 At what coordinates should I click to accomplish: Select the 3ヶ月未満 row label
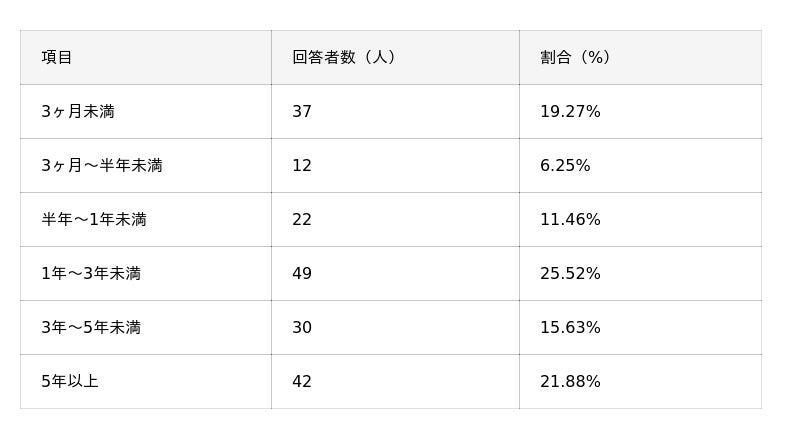[x=78, y=112]
